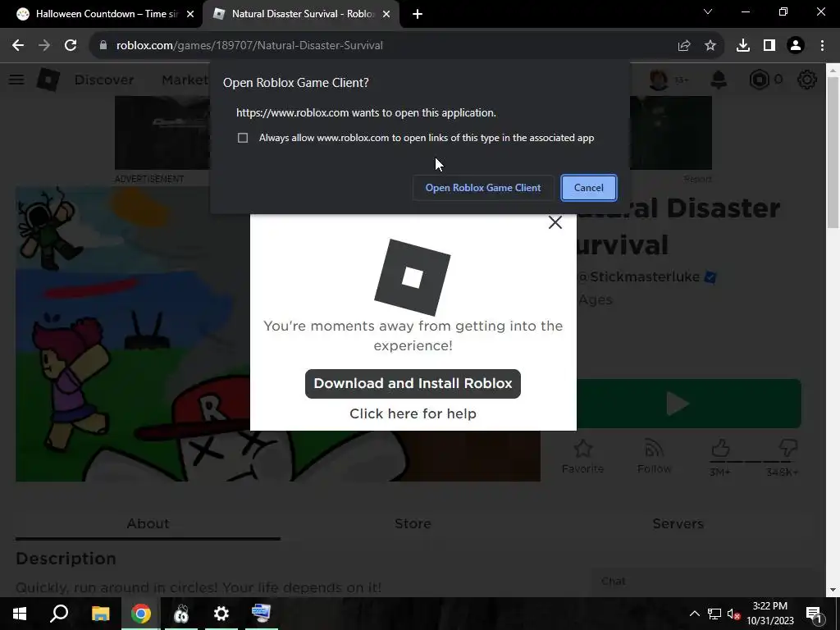Open File Explorer from taskbar
This screenshot has width=840, height=630.
point(100,614)
